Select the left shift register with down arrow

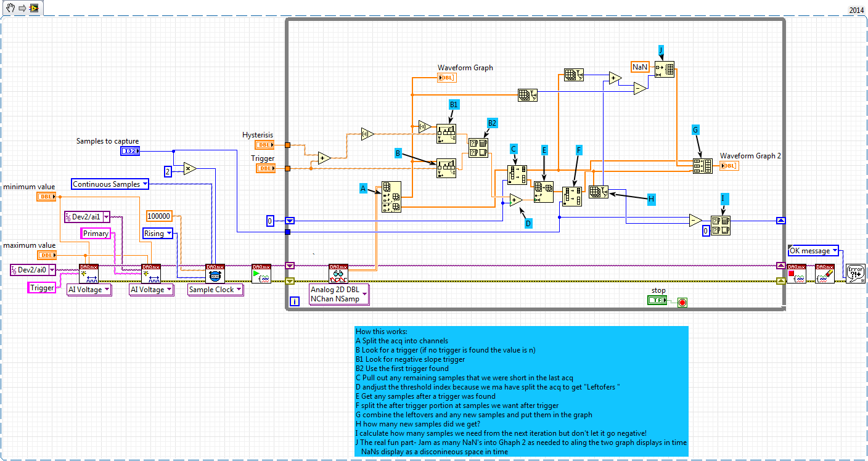point(290,220)
